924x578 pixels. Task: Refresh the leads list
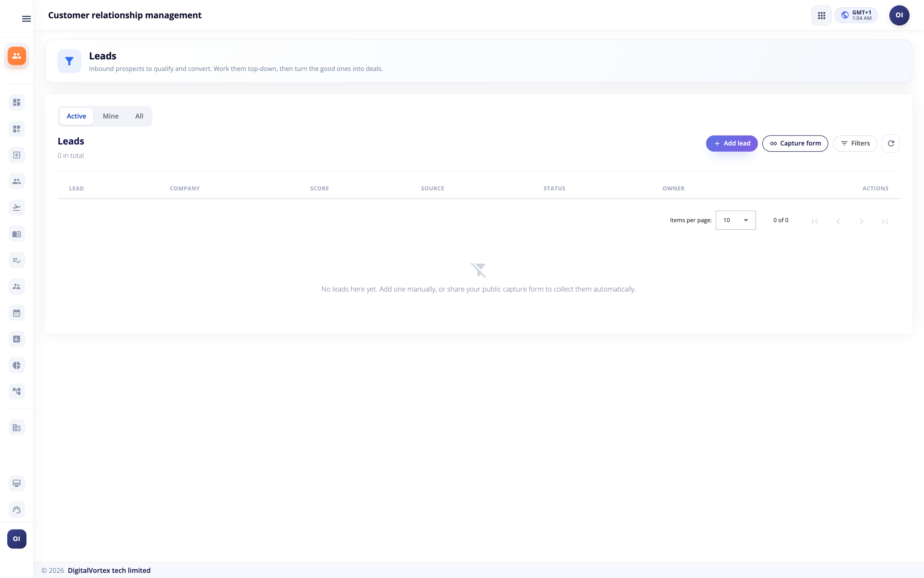tap(891, 143)
